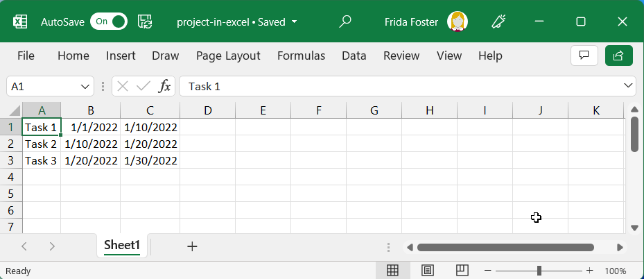This screenshot has width=644, height=279.
Task: Click the previous sheet arrow
Action: 24,246
